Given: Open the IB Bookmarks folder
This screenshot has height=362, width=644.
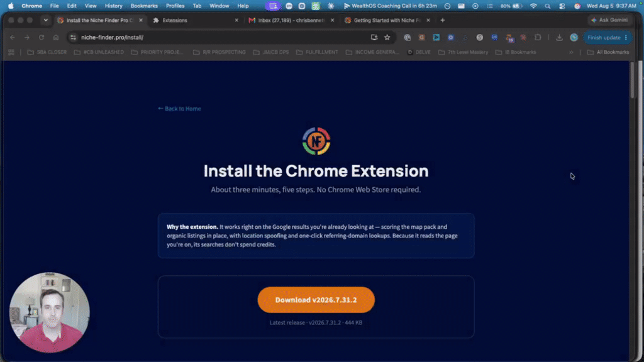Looking at the screenshot, I should click(516, 52).
